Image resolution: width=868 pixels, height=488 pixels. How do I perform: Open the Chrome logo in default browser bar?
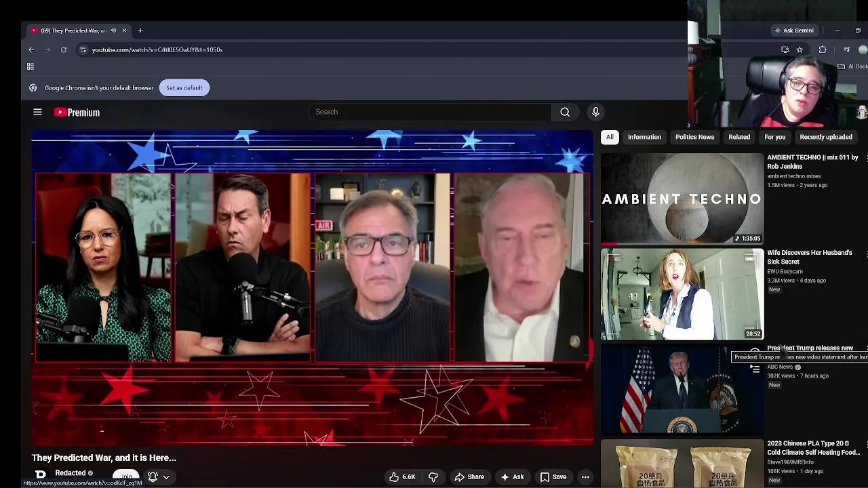tap(33, 88)
